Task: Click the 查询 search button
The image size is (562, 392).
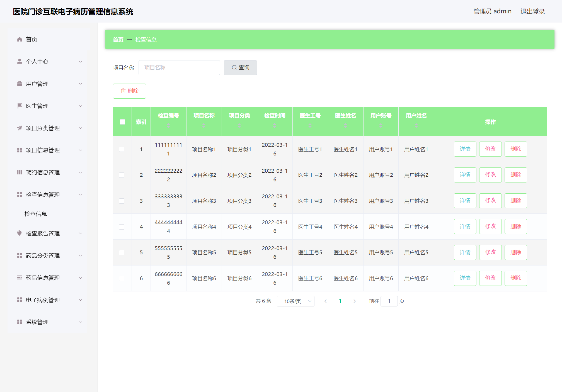Action: (x=240, y=68)
